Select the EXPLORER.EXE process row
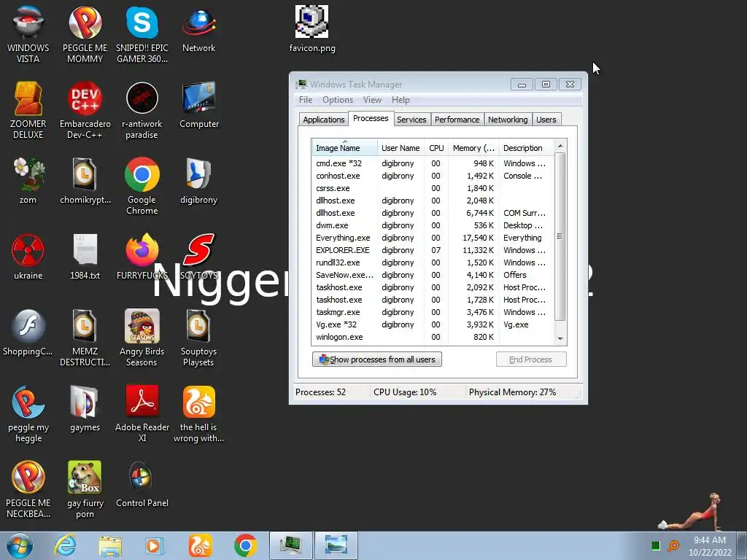The image size is (747, 560). coord(433,250)
